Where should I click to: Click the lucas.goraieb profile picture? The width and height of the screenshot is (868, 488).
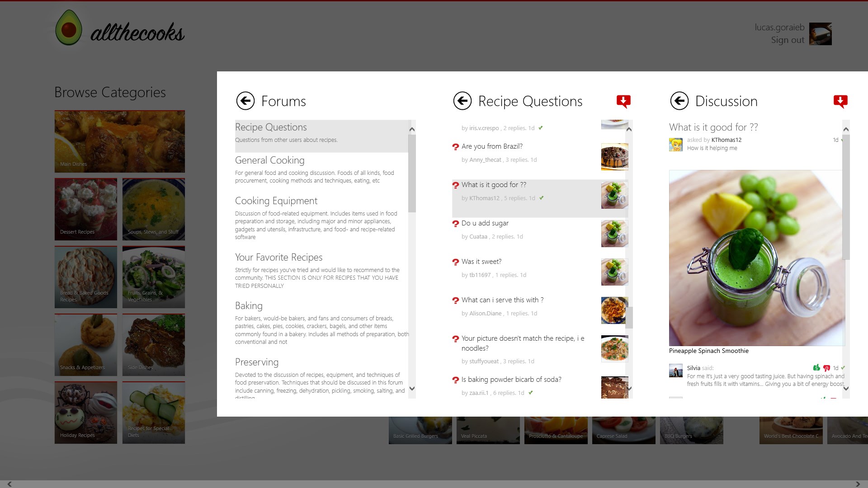coord(820,34)
